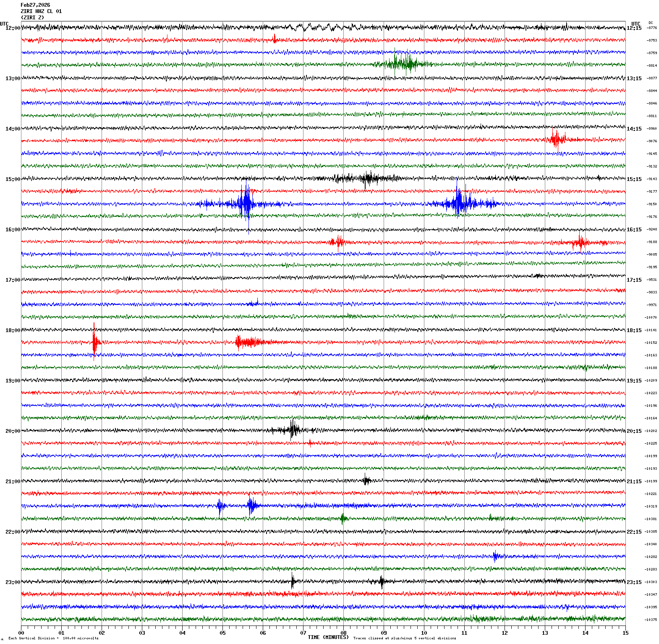
Task: Click the 15 minute tick label on bottom axis
Action: click(625, 633)
